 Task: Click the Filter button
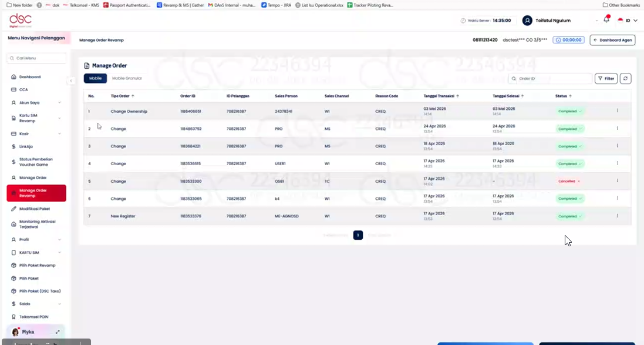tap(606, 79)
